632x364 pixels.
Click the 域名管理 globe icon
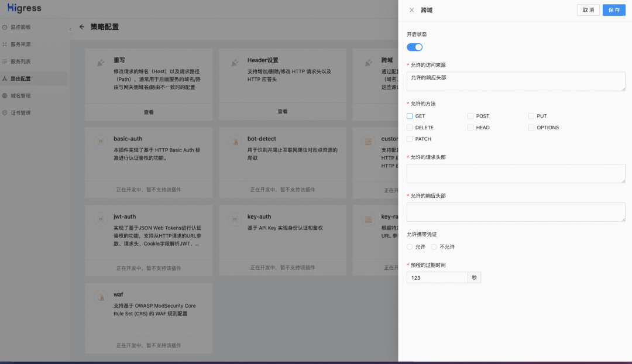click(5, 95)
